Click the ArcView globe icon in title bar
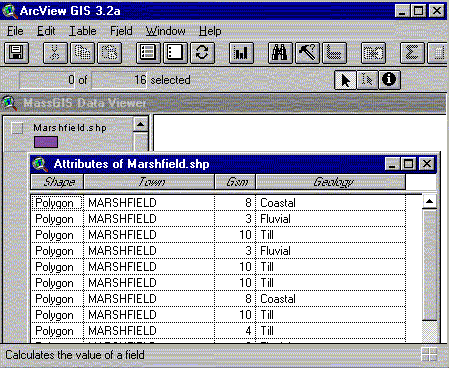Image resolution: width=449 pixels, height=368 pixels. pos(9,11)
